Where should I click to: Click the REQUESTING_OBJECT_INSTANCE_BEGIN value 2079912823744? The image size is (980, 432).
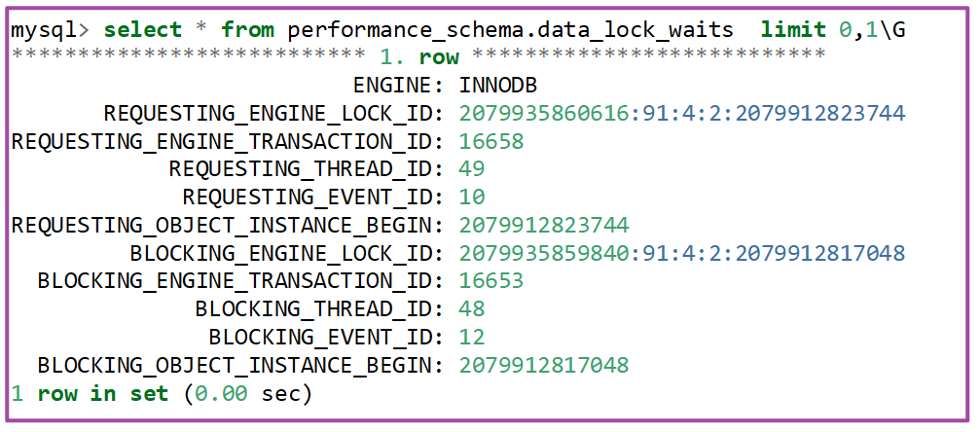[544, 225]
